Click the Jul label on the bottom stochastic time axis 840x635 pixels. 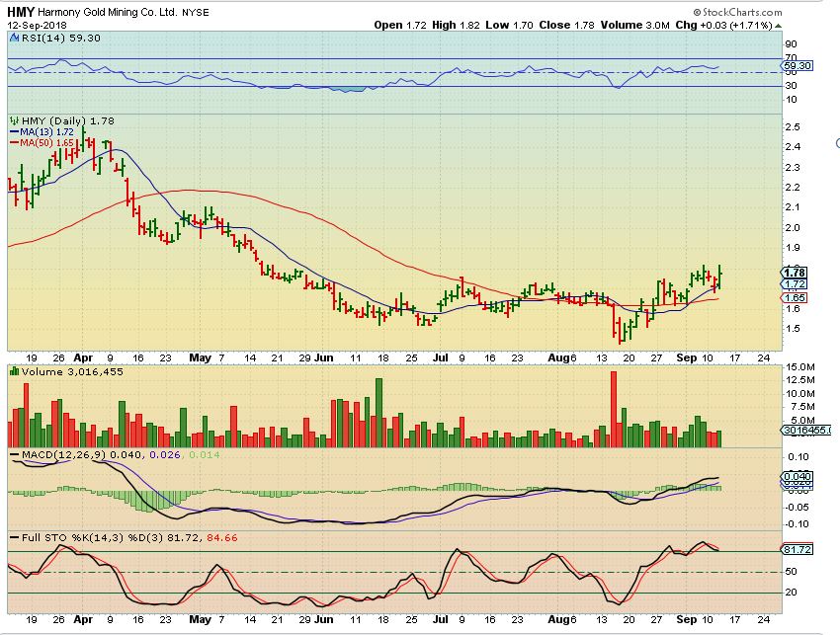tap(441, 619)
